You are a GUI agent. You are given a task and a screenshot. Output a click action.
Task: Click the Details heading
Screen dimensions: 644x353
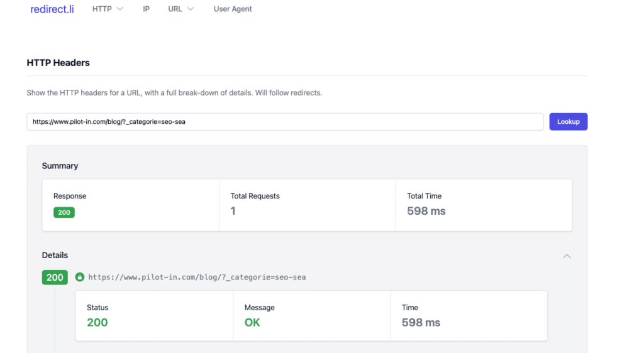55,256
